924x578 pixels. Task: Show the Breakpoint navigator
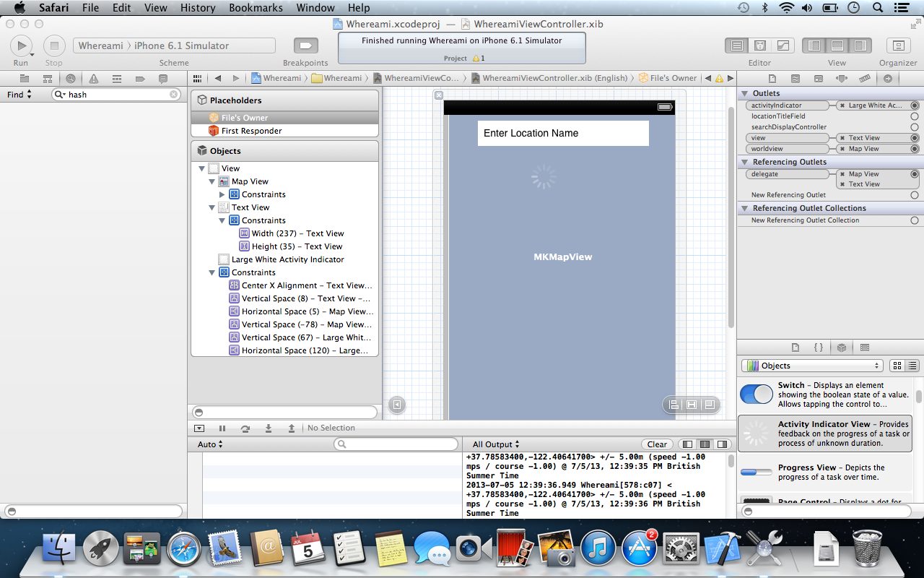[x=140, y=78]
